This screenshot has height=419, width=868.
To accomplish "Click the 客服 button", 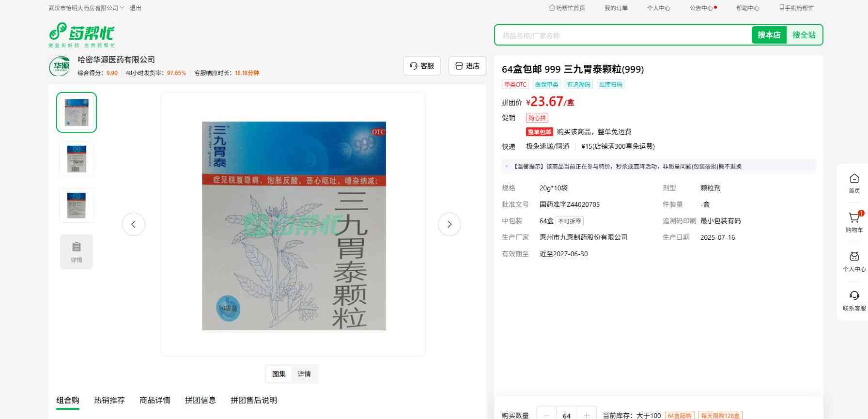I will pyautogui.click(x=422, y=66).
